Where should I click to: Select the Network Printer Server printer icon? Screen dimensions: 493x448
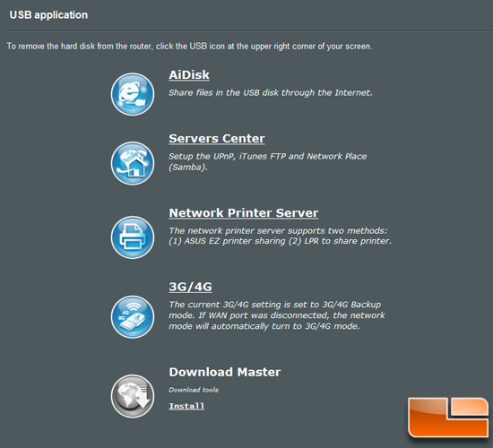(133, 237)
